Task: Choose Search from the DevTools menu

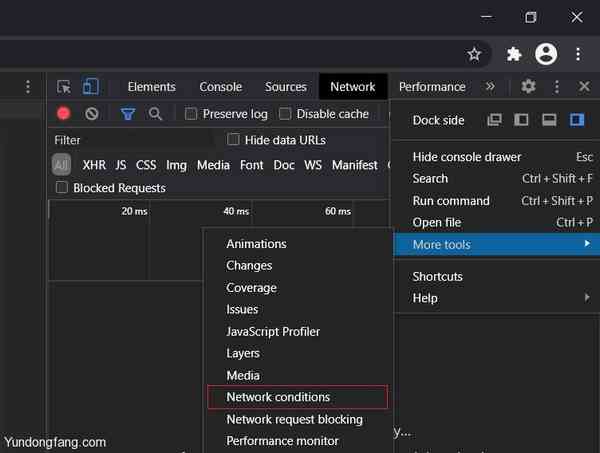Action: click(496, 179)
